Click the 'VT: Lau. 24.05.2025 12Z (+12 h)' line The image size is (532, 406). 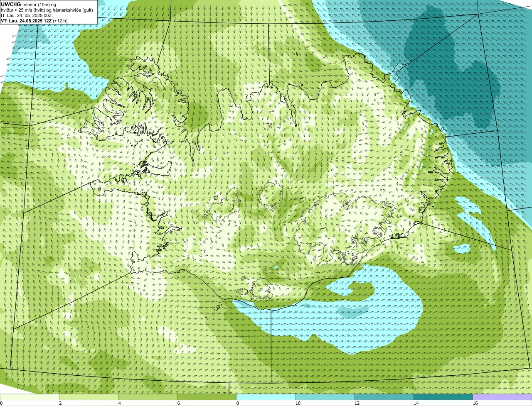34,21
